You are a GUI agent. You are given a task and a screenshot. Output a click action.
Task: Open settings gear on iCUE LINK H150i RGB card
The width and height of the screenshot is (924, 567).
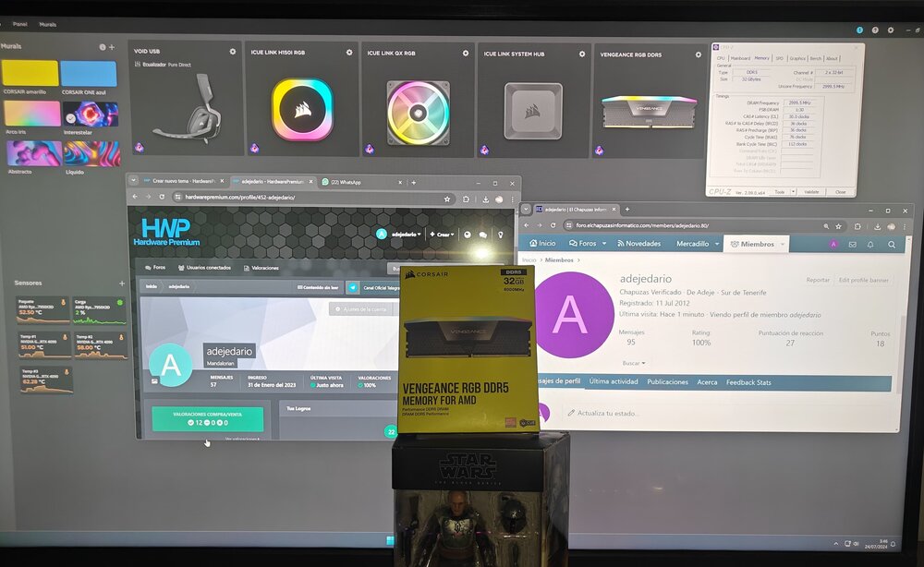[x=349, y=53]
